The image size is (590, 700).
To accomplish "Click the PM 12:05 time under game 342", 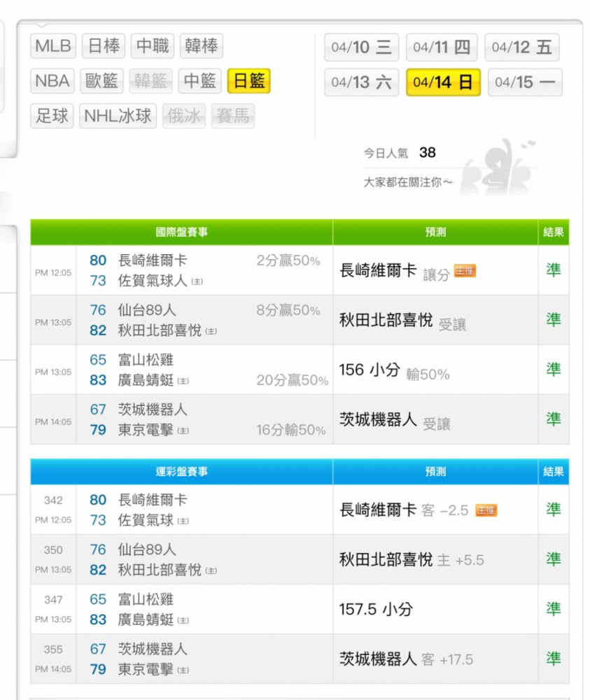I will coord(53,520).
